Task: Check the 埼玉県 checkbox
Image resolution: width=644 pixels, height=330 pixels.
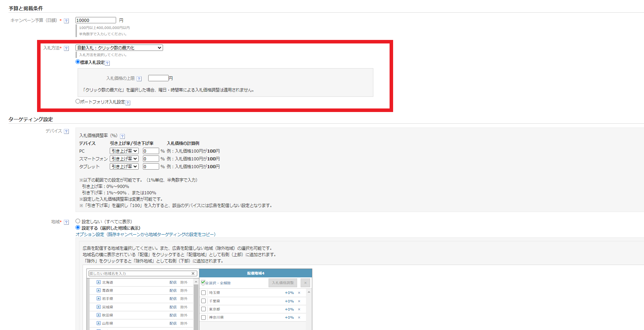Action: coord(204,293)
